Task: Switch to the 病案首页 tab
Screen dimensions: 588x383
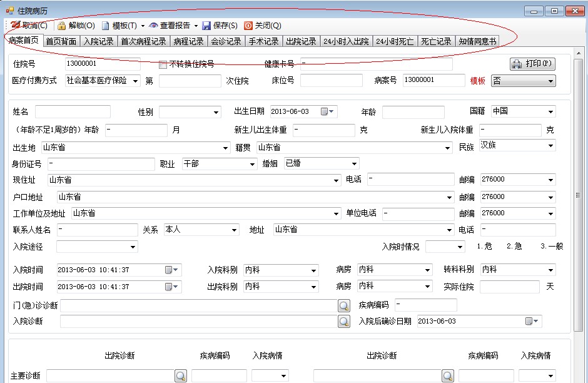Action: point(24,41)
